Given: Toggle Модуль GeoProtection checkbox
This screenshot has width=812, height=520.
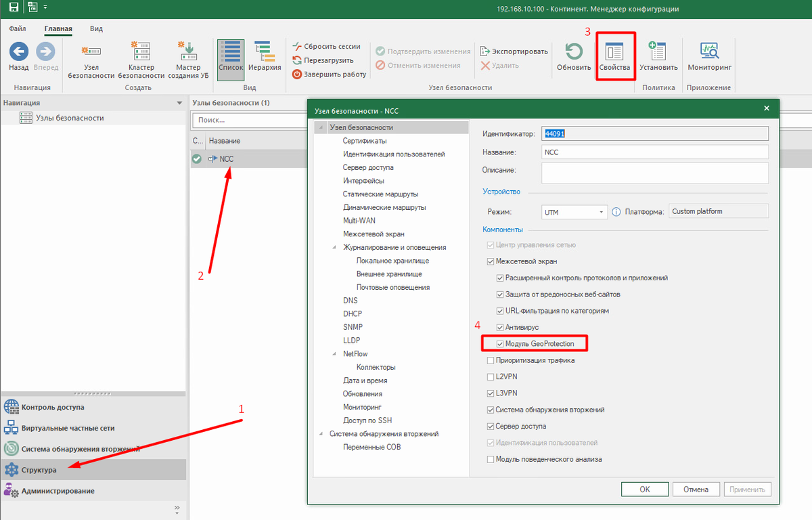Looking at the screenshot, I should pyautogui.click(x=501, y=344).
